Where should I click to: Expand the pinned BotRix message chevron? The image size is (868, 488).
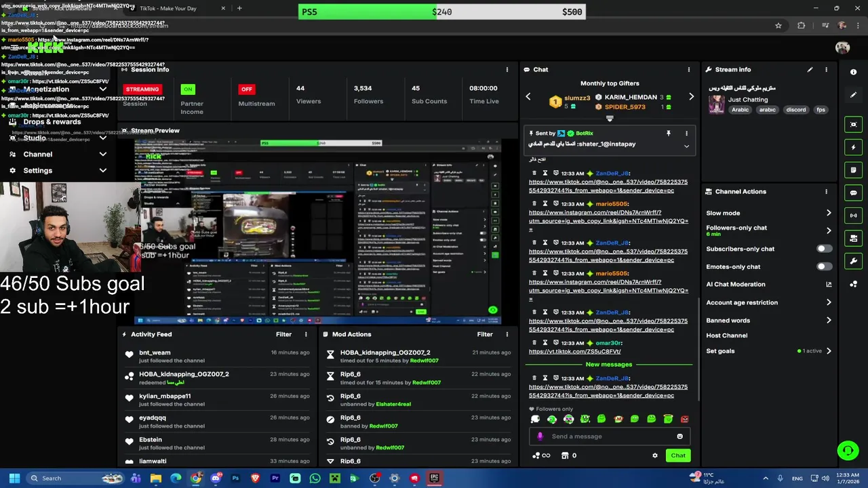coord(686,146)
